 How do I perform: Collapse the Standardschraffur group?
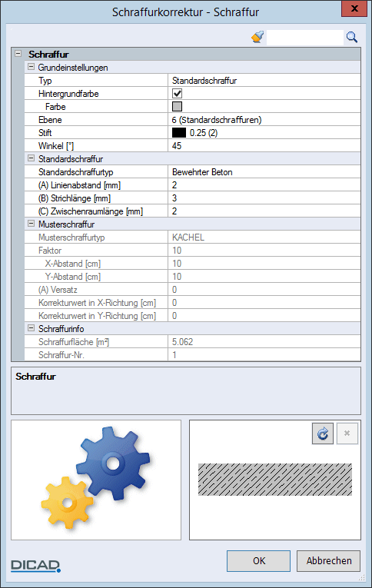(x=31, y=158)
